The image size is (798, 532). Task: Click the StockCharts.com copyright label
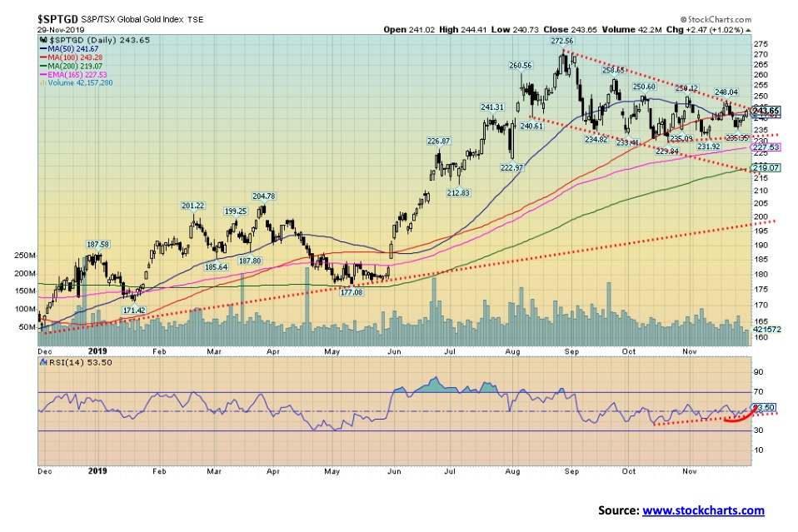[716, 19]
